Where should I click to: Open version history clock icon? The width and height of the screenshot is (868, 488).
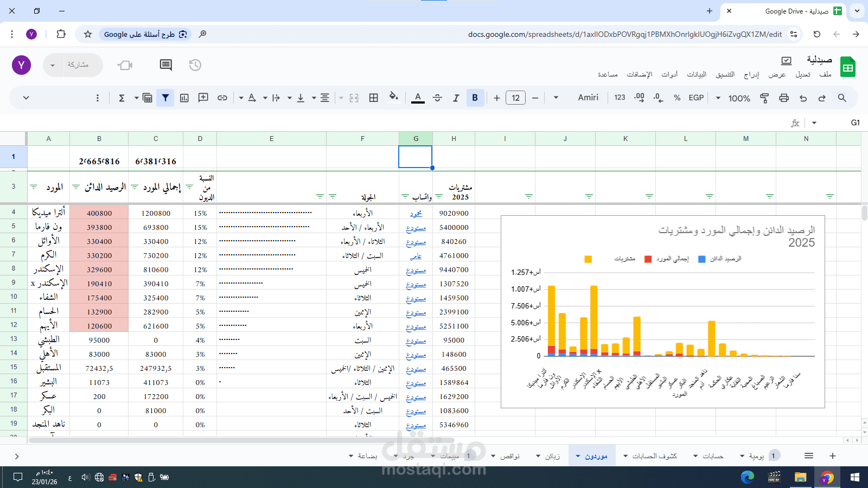click(195, 65)
